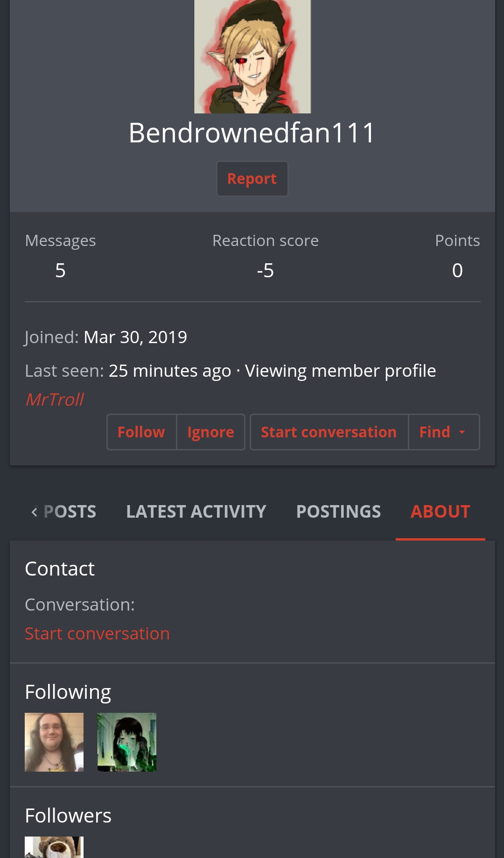Report this member

tap(252, 179)
